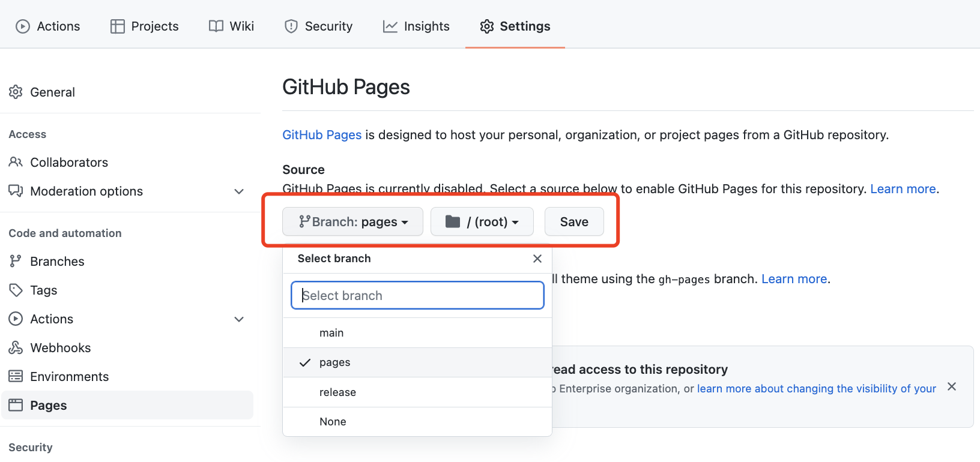The width and height of the screenshot is (980, 462).
Task: Expand the Moderation options chevron
Action: pos(239,191)
